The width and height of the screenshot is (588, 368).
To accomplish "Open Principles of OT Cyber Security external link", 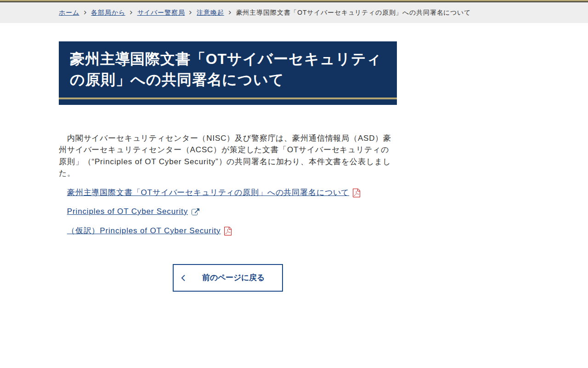I will pos(127,212).
